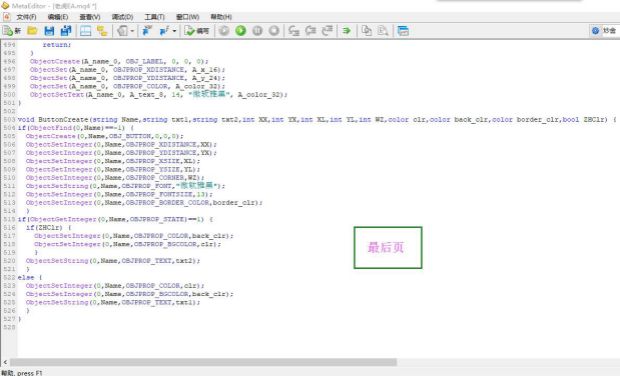620x376 pixels.
Task: Open the 文件(F) menu
Action: coord(26,17)
